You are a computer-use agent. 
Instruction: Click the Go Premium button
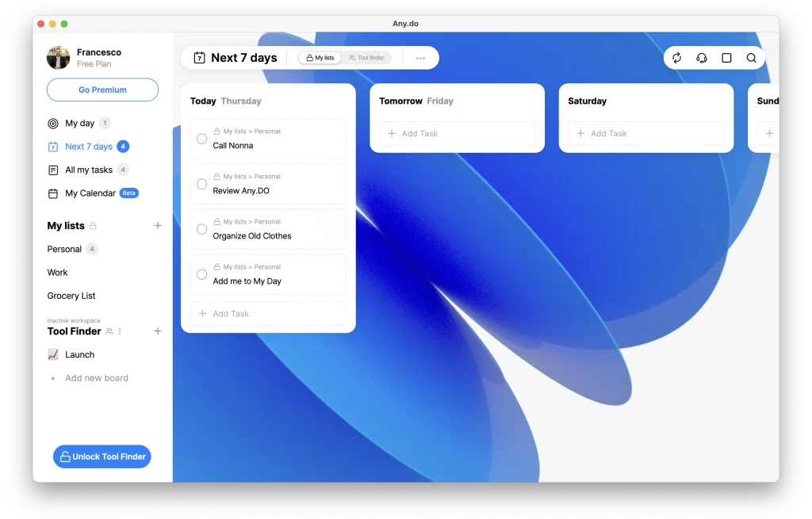pos(102,90)
